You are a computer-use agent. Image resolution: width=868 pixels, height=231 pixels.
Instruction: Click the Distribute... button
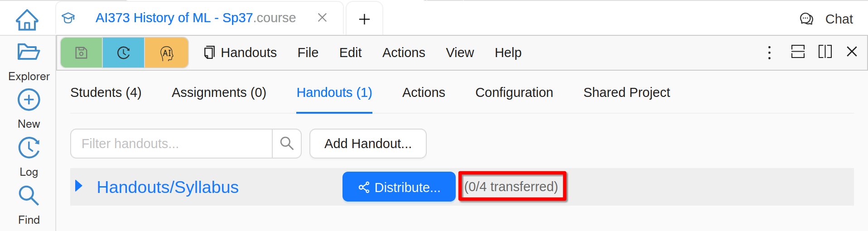[x=399, y=187]
